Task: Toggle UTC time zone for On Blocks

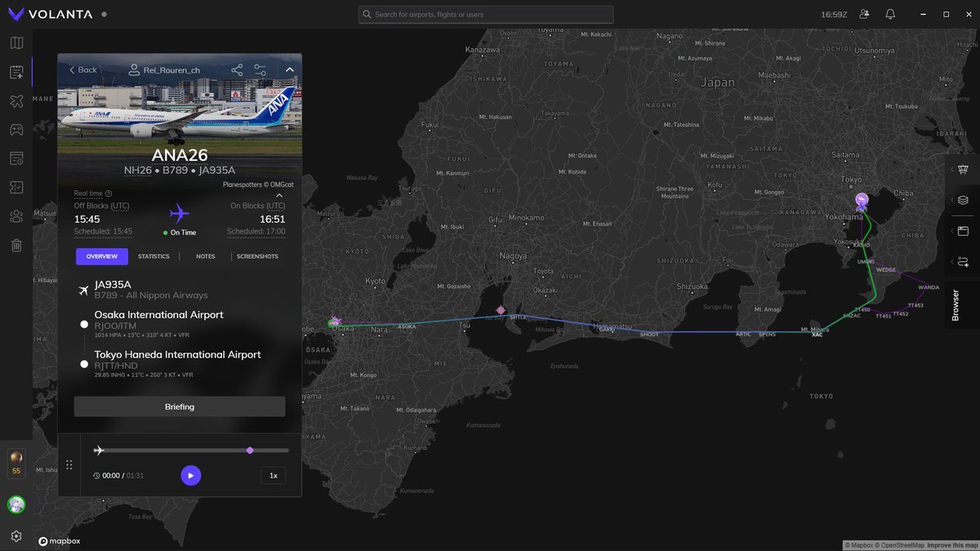Action: [x=275, y=206]
